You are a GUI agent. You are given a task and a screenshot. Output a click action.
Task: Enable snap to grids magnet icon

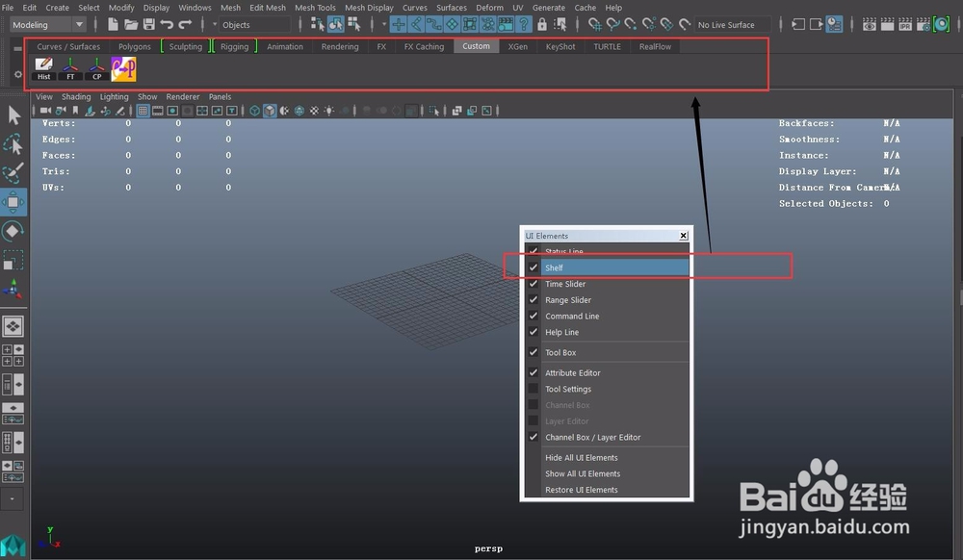(x=594, y=24)
